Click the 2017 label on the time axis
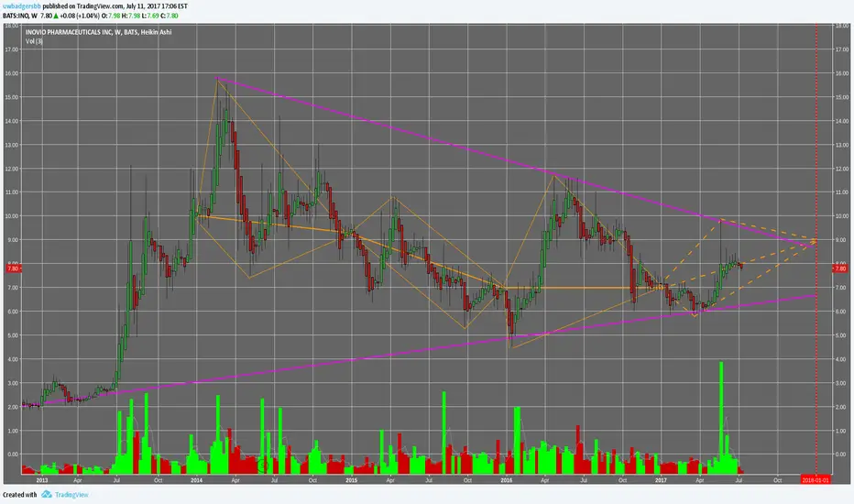 [662, 480]
